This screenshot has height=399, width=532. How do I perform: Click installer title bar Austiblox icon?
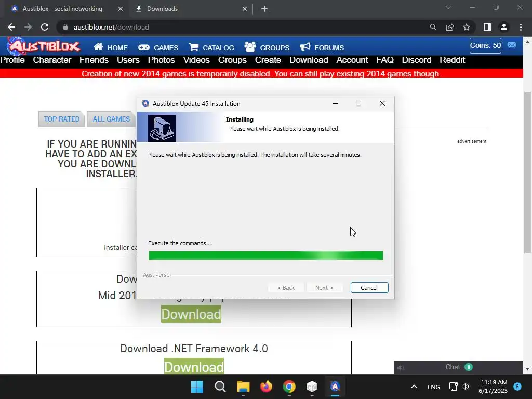pyautogui.click(x=145, y=103)
